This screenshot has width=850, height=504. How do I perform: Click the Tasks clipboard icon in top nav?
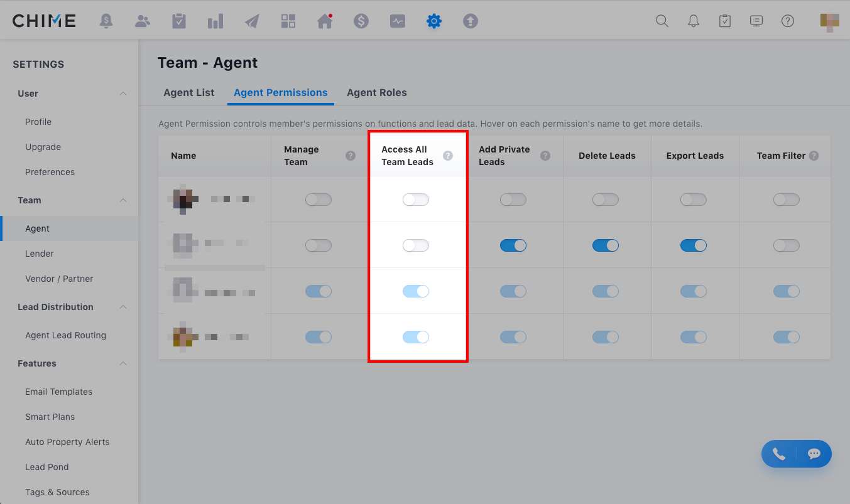pos(179,21)
